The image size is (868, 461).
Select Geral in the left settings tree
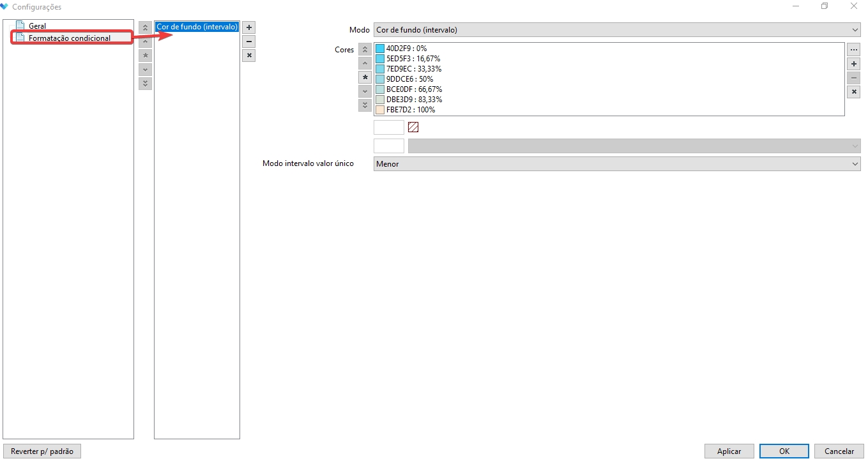(x=37, y=26)
